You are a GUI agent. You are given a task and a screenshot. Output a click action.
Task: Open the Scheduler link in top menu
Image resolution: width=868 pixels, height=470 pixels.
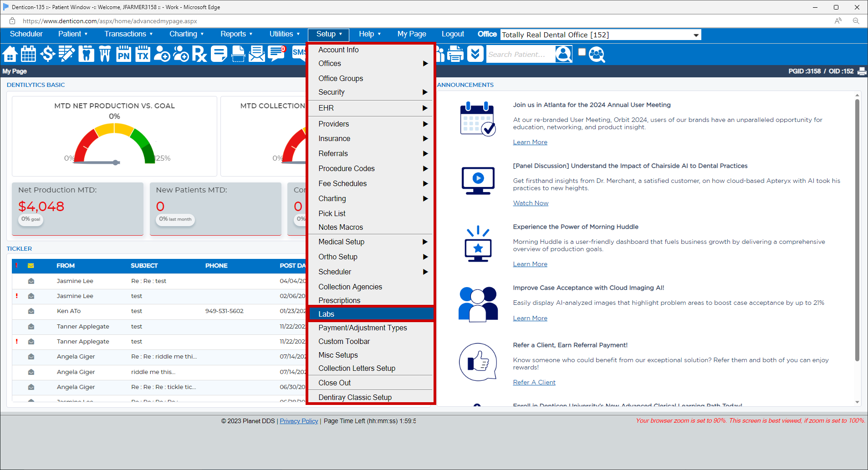click(x=26, y=34)
